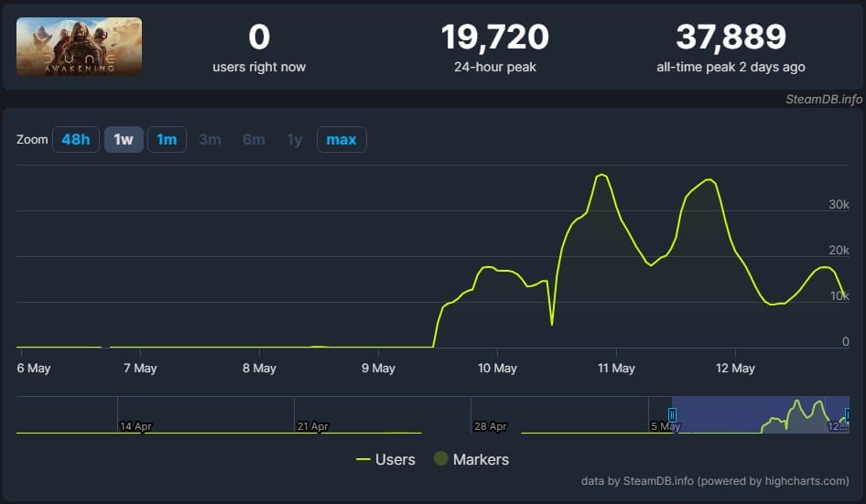Toggle the Users series in legend
Screen dimensions: 866x504
coord(385,459)
